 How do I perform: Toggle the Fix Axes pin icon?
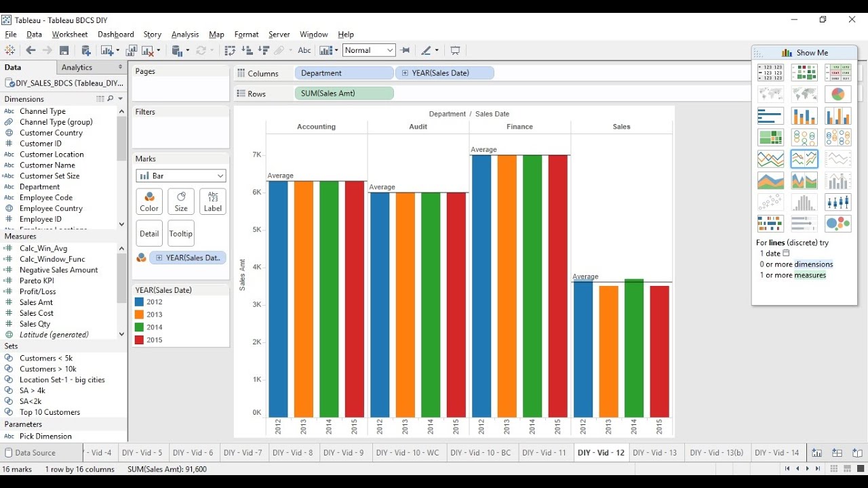tap(406, 50)
